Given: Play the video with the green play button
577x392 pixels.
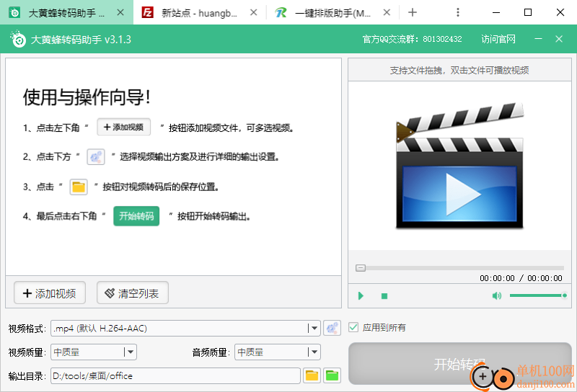Looking at the screenshot, I should click(361, 295).
